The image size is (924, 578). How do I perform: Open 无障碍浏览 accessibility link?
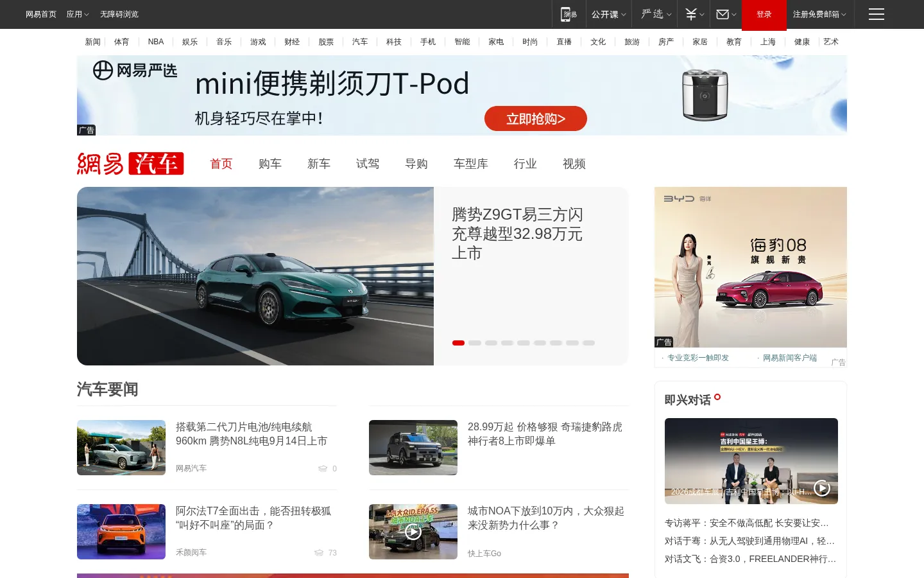[119, 14]
